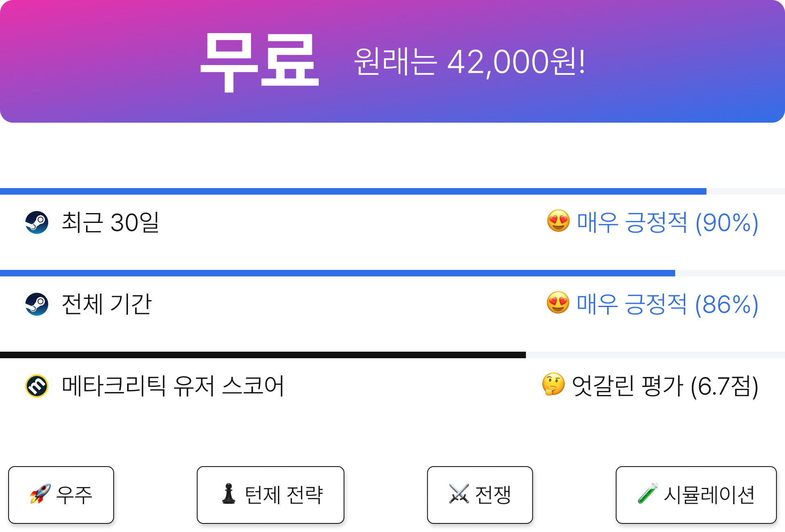The width and height of the screenshot is (785, 532).
Task: Click the 90% recent reviews progress bar
Action: 392,191
